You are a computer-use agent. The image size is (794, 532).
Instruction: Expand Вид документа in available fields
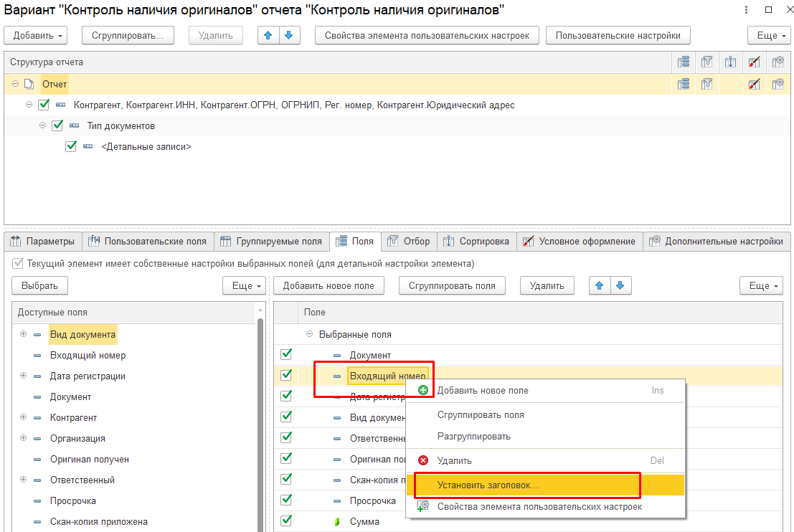pos(23,334)
